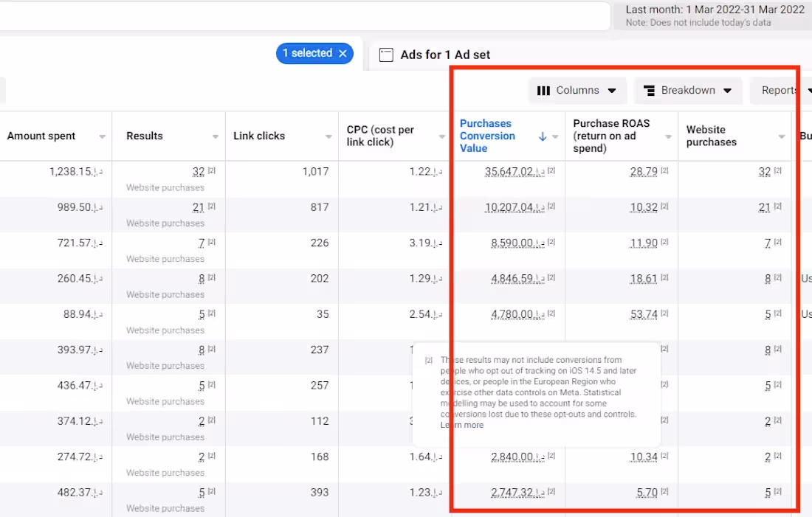This screenshot has height=517, width=812.
Task: Open CPC column options arrow
Action: click(x=441, y=136)
